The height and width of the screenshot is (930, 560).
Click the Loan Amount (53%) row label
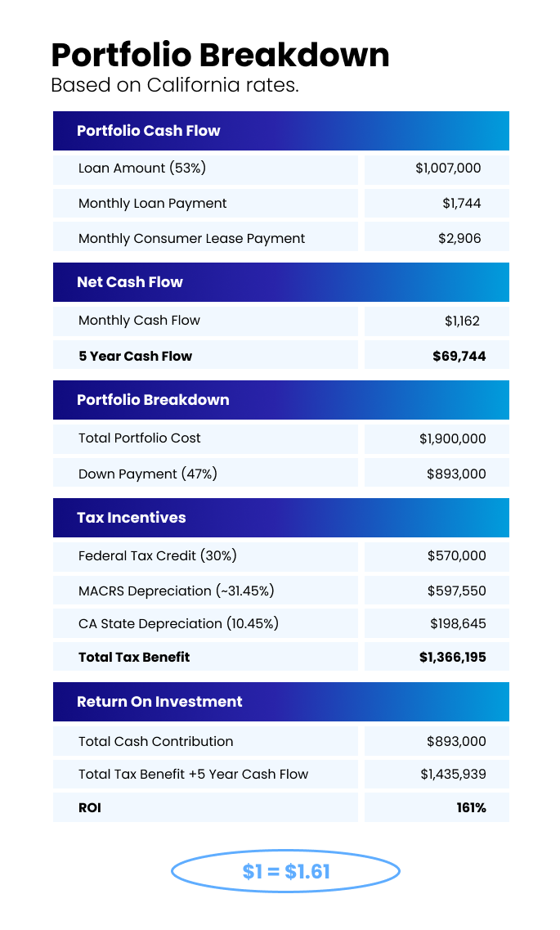pyautogui.click(x=142, y=168)
